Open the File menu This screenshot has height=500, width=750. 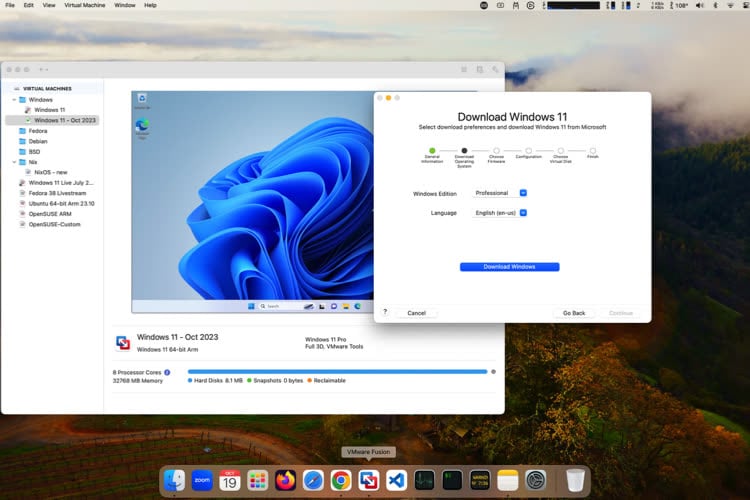coord(10,5)
